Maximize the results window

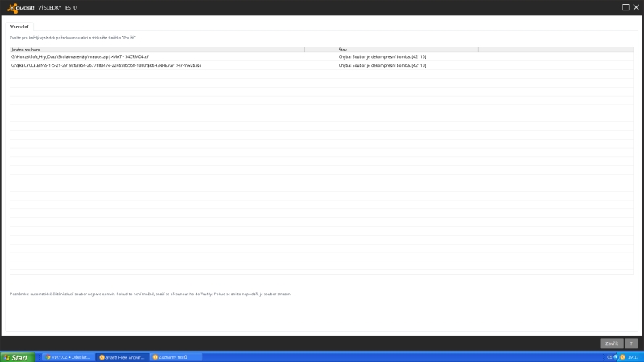coord(625,6)
